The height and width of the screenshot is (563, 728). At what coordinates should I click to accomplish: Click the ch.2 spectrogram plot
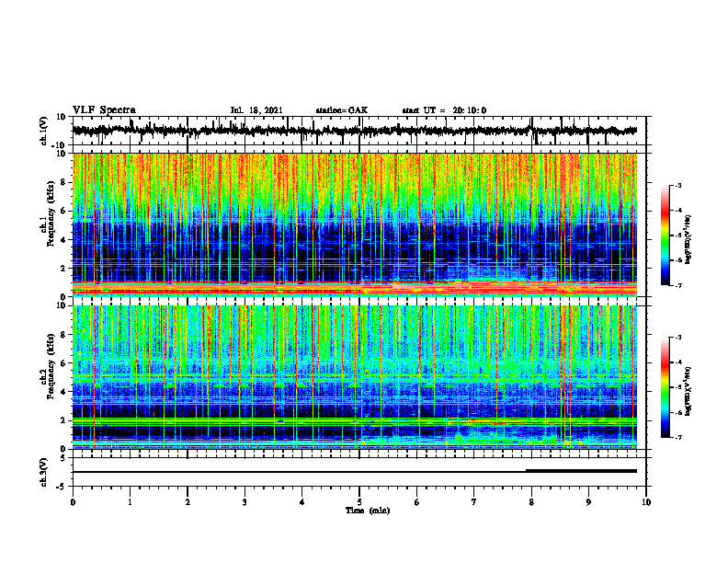click(x=354, y=377)
